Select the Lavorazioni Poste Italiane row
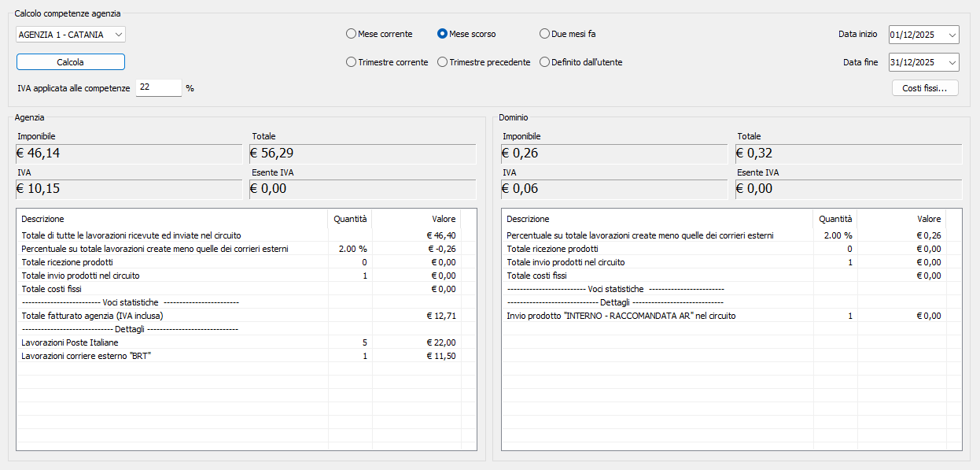 [70, 342]
